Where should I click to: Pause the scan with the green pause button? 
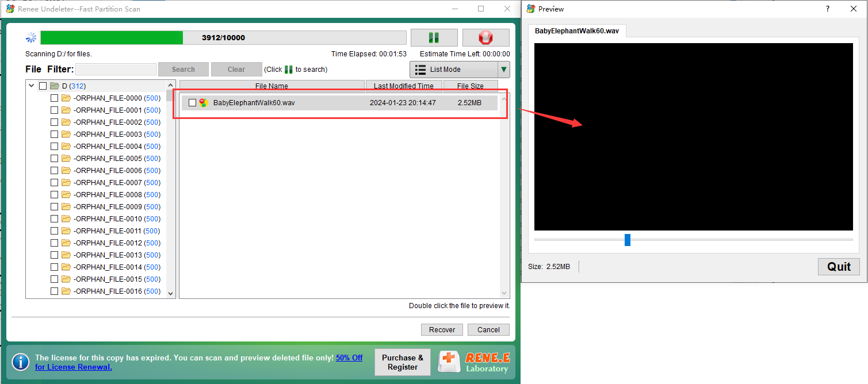click(434, 37)
